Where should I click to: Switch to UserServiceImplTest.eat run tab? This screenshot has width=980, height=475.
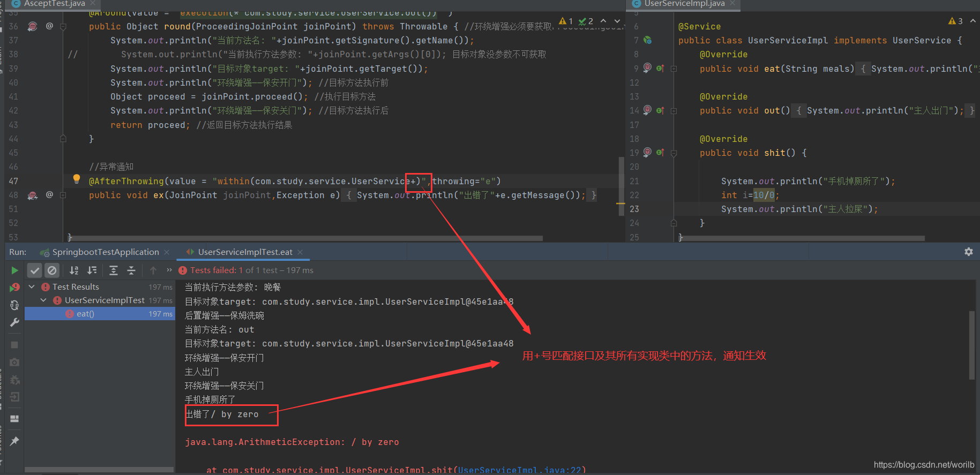pos(245,252)
